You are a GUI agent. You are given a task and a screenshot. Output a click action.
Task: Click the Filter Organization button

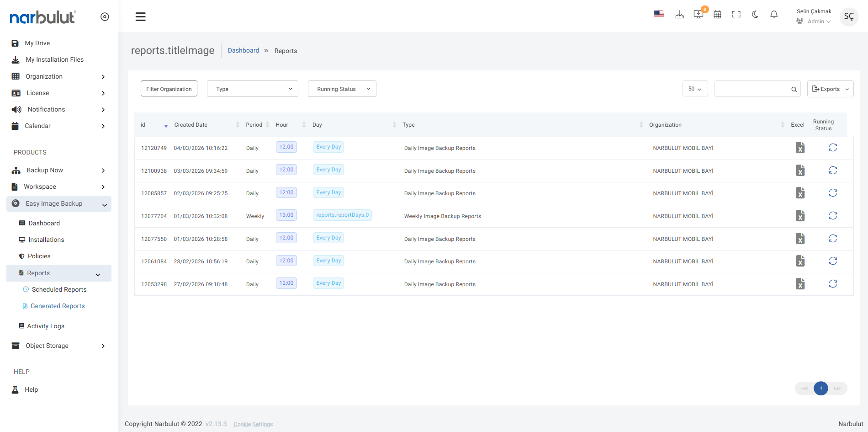[x=169, y=89]
